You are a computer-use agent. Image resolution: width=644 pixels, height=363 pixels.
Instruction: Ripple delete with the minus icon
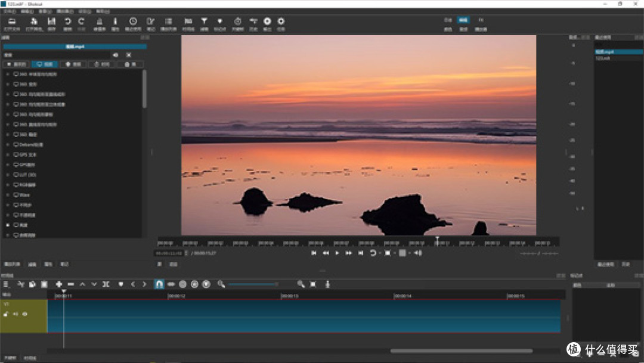coord(70,284)
